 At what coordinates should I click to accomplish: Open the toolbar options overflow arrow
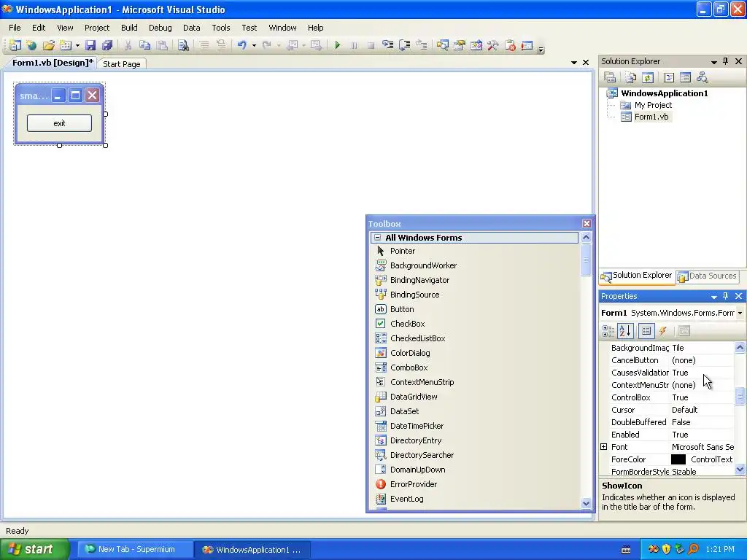[x=541, y=49]
